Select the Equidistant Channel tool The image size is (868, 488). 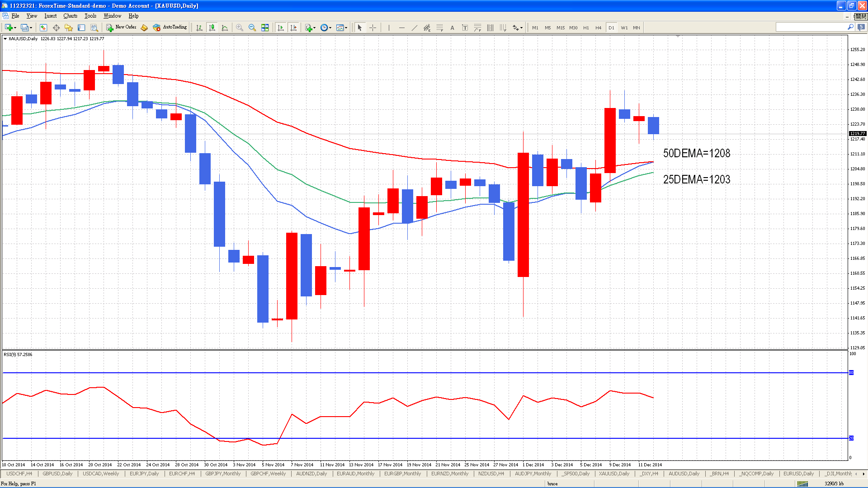[427, 28]
